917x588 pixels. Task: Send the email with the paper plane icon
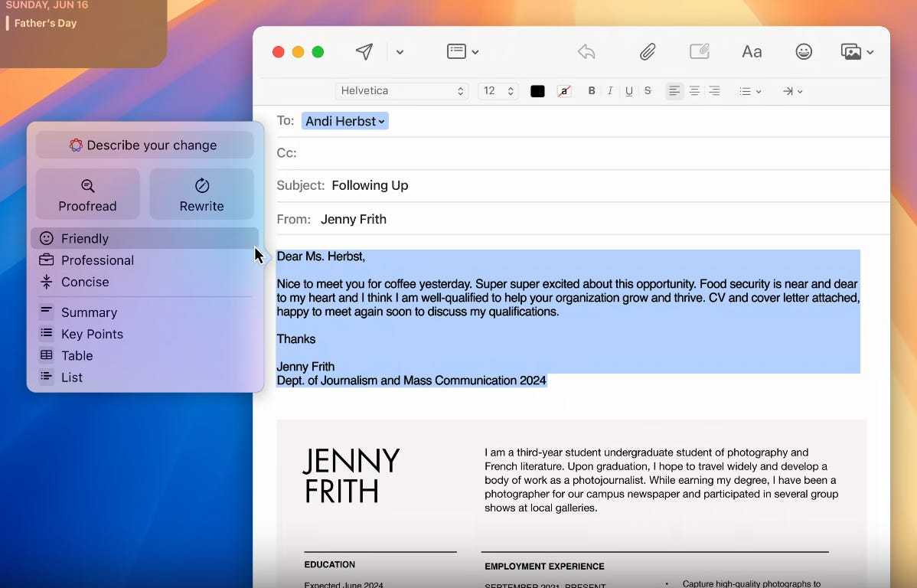(x=364, y=52)
